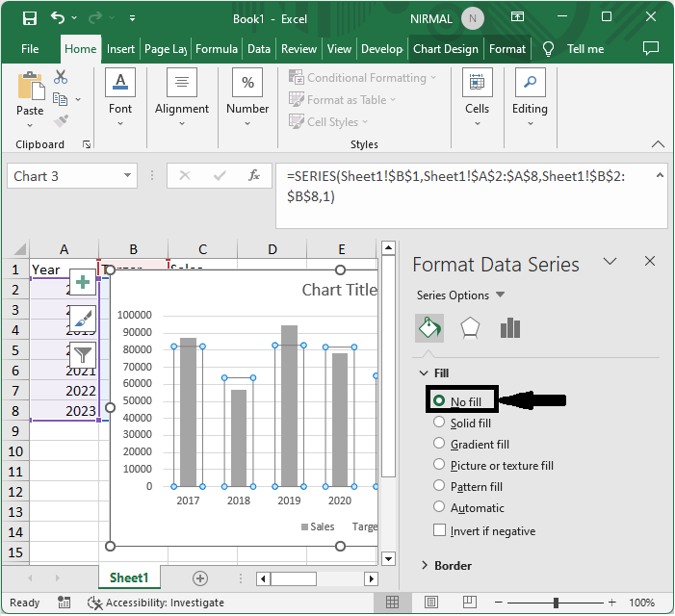Viewport: 675px width, 616px height.
Task: Open Series Options bar chart icon
Action: pyautogui.click(x=510, y=328)
